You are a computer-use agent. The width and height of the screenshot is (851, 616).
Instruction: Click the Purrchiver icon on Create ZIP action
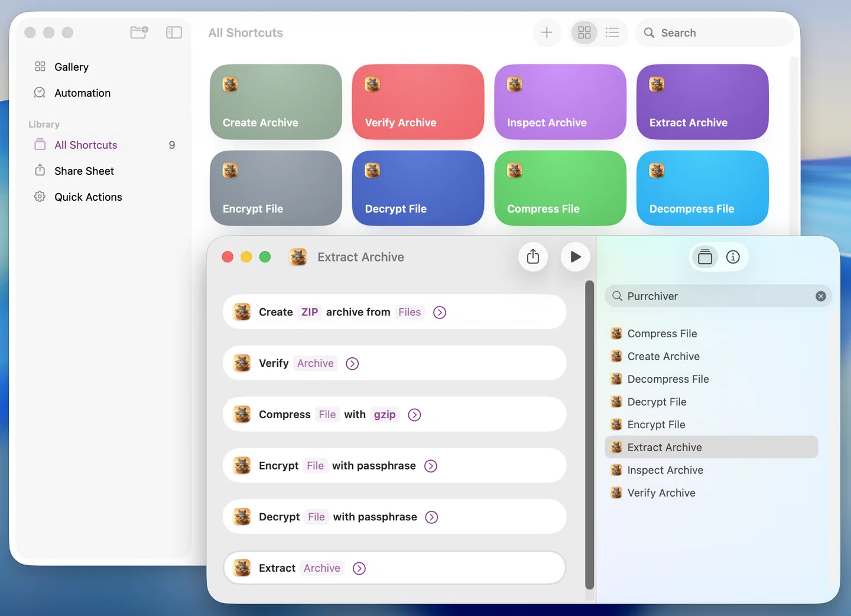[x=242, y=312]
